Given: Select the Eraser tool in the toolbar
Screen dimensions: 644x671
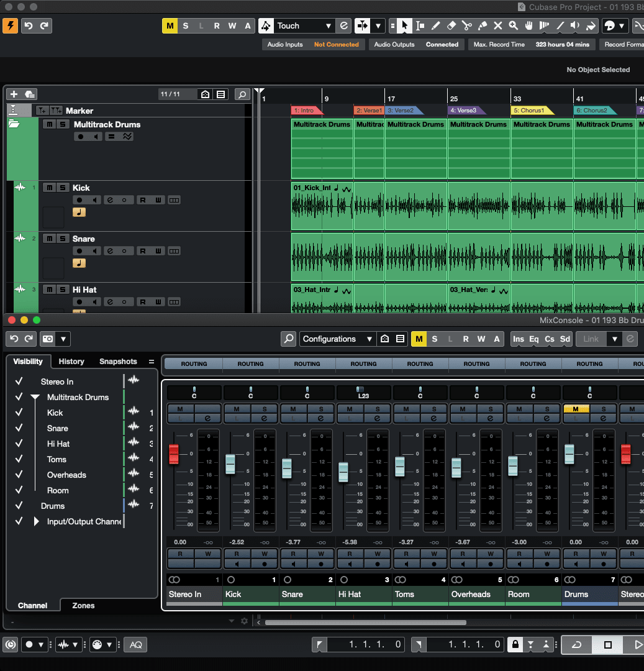Looking at the screenshot, I should (451, 25).
